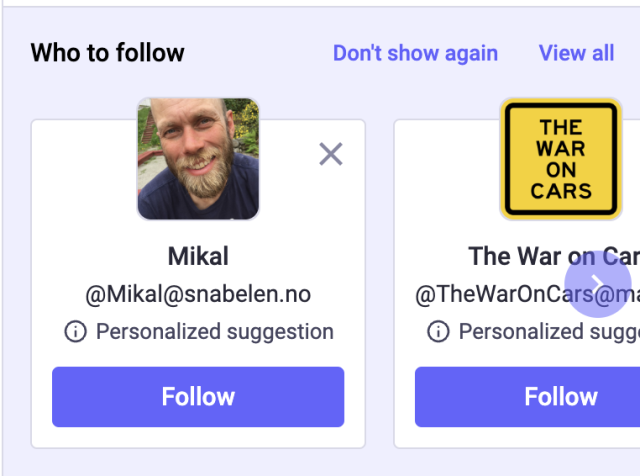Dismiss the Mikal follow suggestion
The width and height of the screenshot is (640, 476).
coord(330,154)
